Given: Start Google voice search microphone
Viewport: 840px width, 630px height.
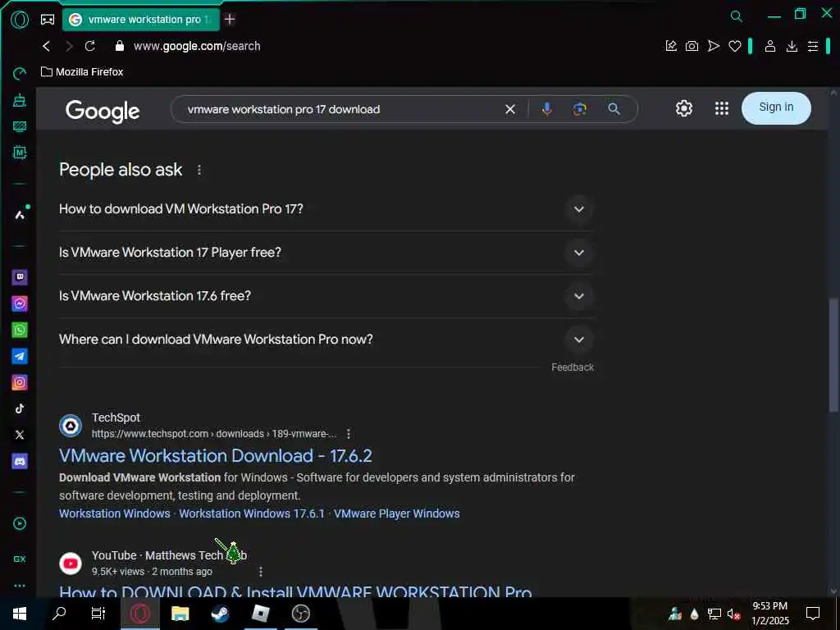Looking at the screenshot, I should click(x=546, y=109).
